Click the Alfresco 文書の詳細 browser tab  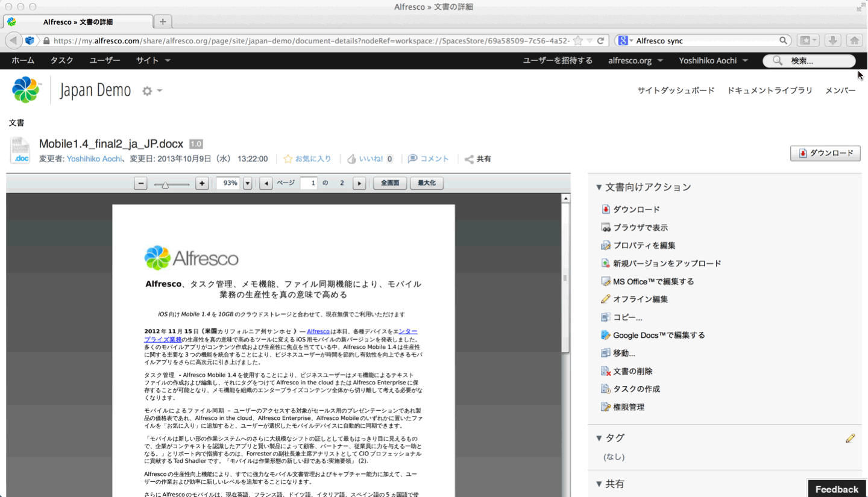[x=78, y=22]
